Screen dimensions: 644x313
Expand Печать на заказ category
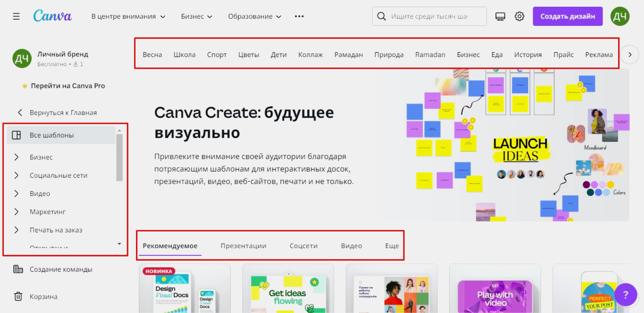pos(16,230)
